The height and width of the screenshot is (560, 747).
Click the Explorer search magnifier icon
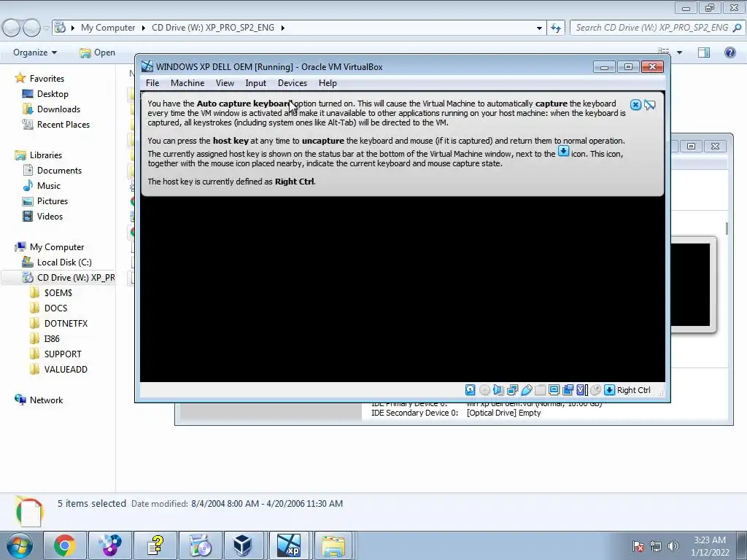[737, 28]
